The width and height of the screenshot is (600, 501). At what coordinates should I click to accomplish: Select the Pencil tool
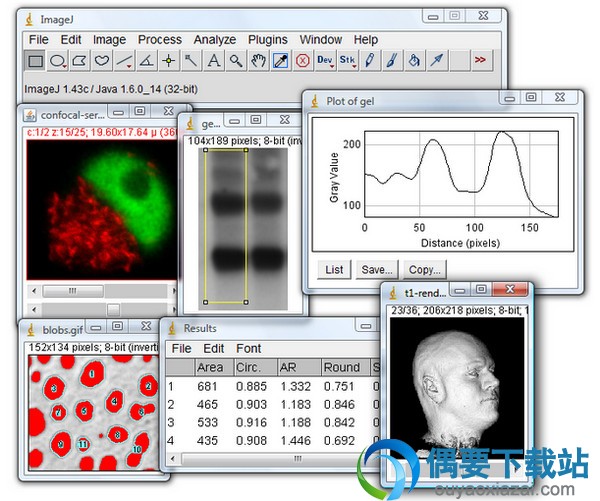pyautogui.click(x=370, y=60)
